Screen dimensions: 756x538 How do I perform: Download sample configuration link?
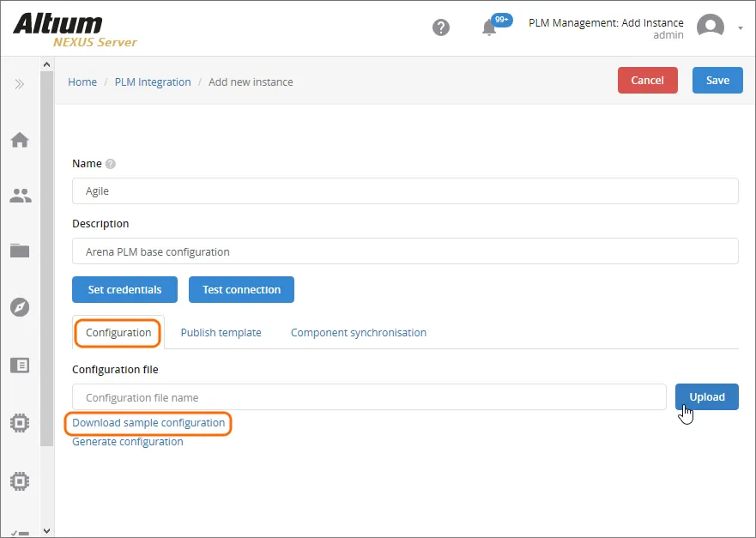[148, 423]
